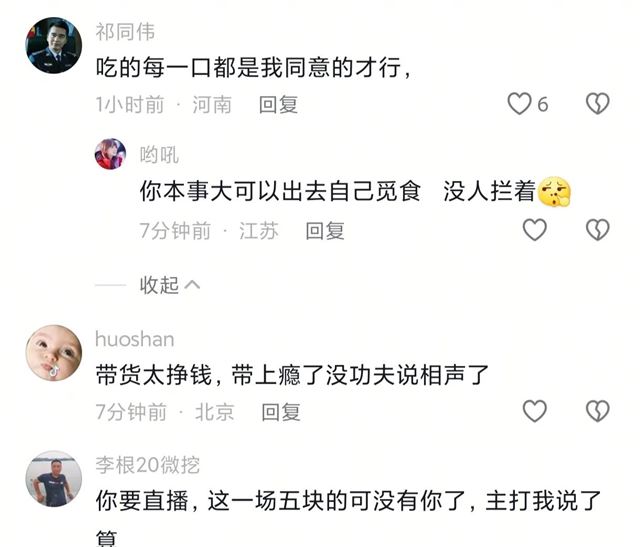Dislike 祁同伟's comment using broken heart

[x=598, y=104]
